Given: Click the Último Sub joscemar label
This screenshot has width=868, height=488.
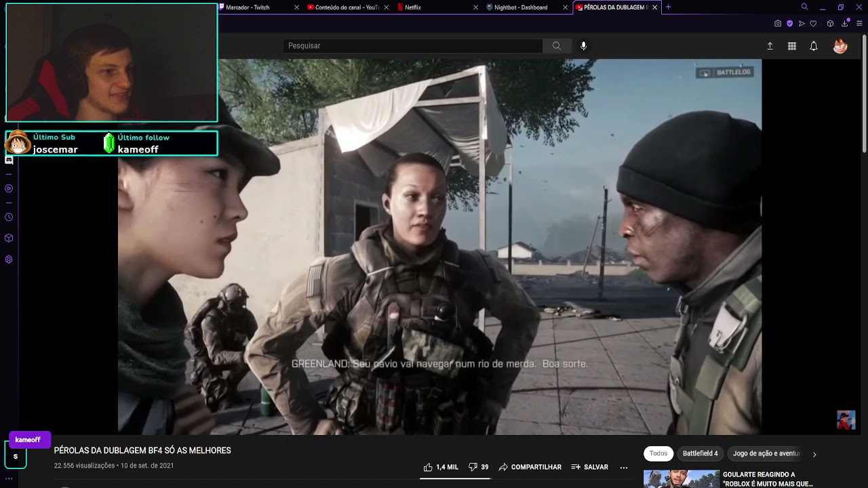Looking at the screenshot, I should (x=55, y=144).
